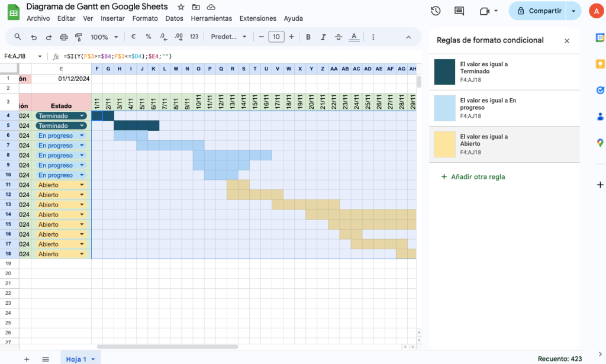Open the print dialog
This screenshot has height=364, width=606.
[x=64, y=37]
